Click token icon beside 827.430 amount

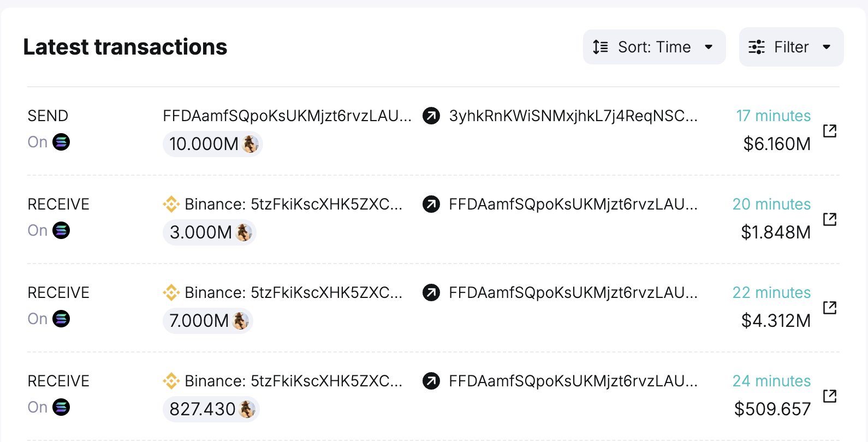click(247, 409)
